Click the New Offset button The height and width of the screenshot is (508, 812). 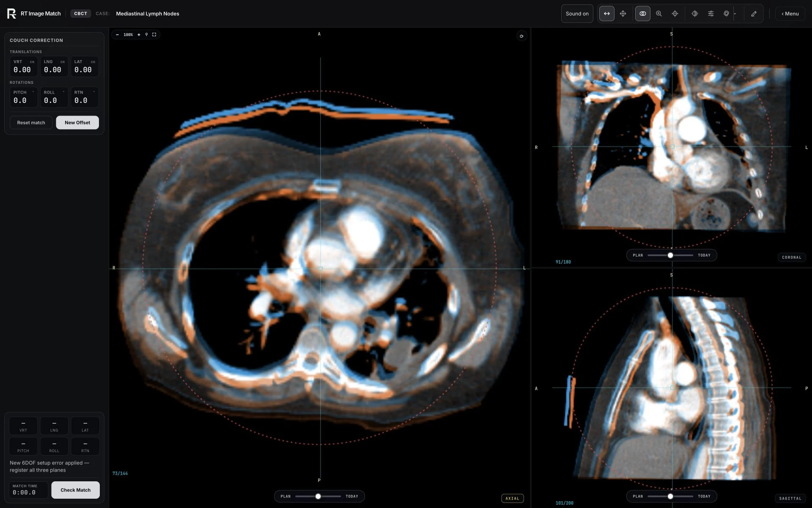click(x=77, y=122)
